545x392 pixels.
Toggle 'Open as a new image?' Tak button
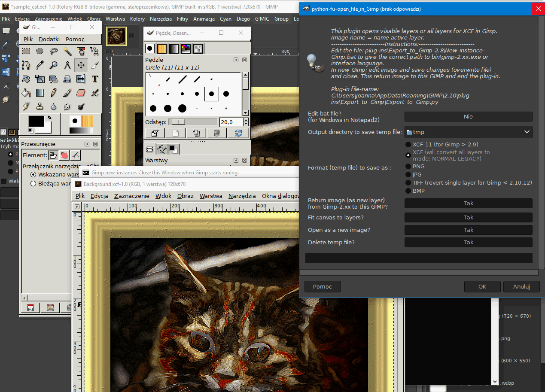(x=468, y=230)
